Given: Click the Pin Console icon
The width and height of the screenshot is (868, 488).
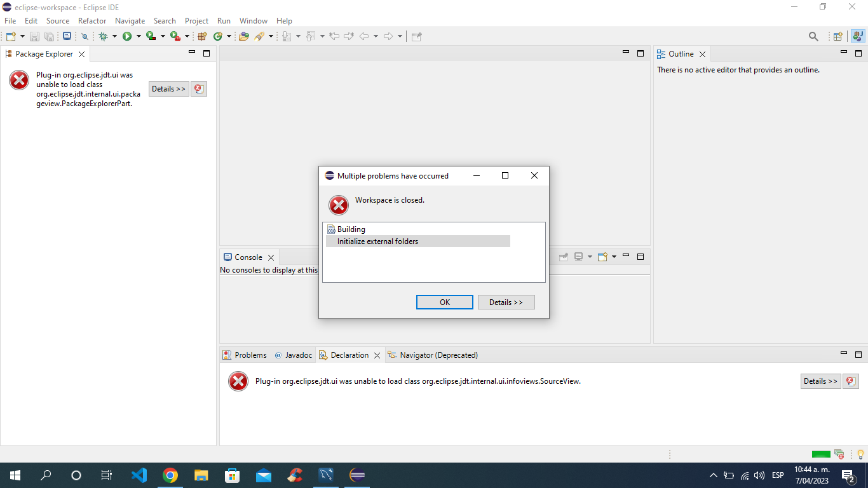Looking at the screenshot, I should point(564,257).
